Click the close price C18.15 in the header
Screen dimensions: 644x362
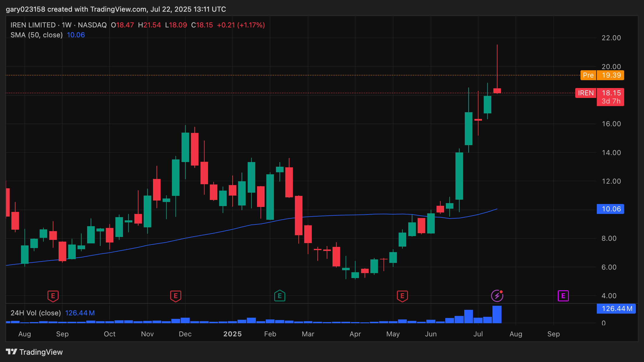tap(202, 25)
